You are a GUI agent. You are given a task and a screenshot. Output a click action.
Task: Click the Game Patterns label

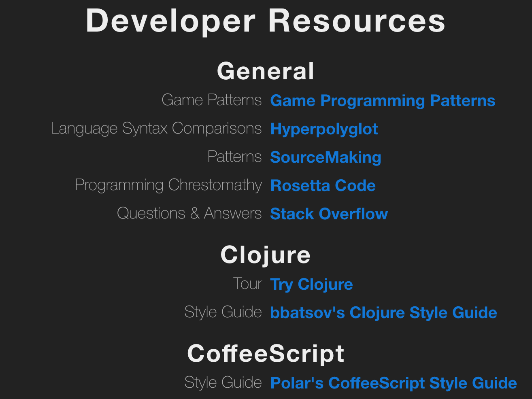(x=212, y=100)
